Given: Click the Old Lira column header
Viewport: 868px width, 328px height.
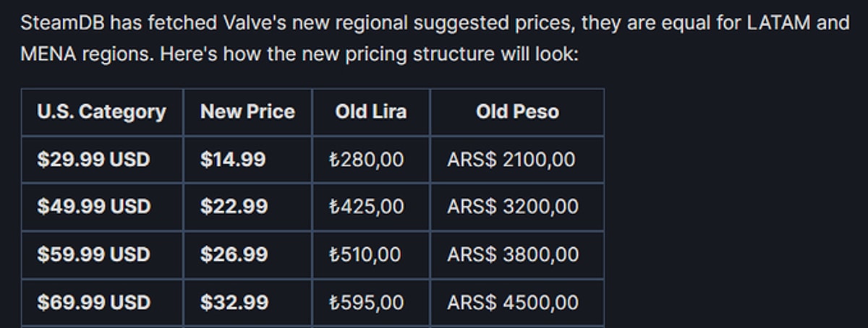Looking at the screenshot, I should coord(370,112).
